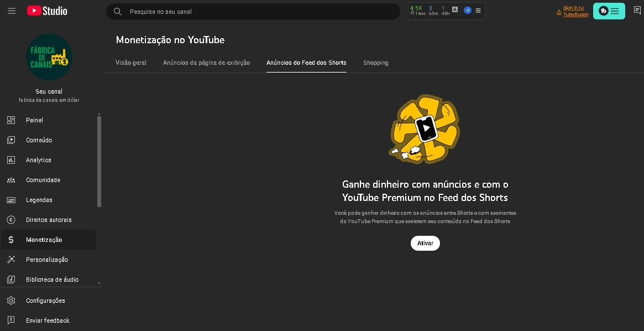The width and height of the screenshot is (644, 331).
Task: Open the gray extension toolbar menu icon
Action: (478, 11)
